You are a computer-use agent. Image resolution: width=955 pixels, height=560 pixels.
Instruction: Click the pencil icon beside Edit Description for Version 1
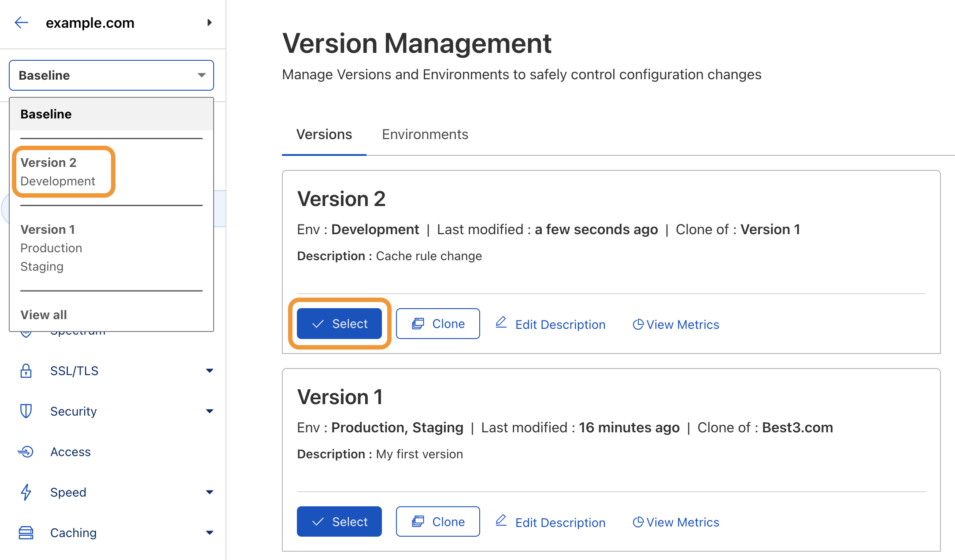[x=501, y=521]
